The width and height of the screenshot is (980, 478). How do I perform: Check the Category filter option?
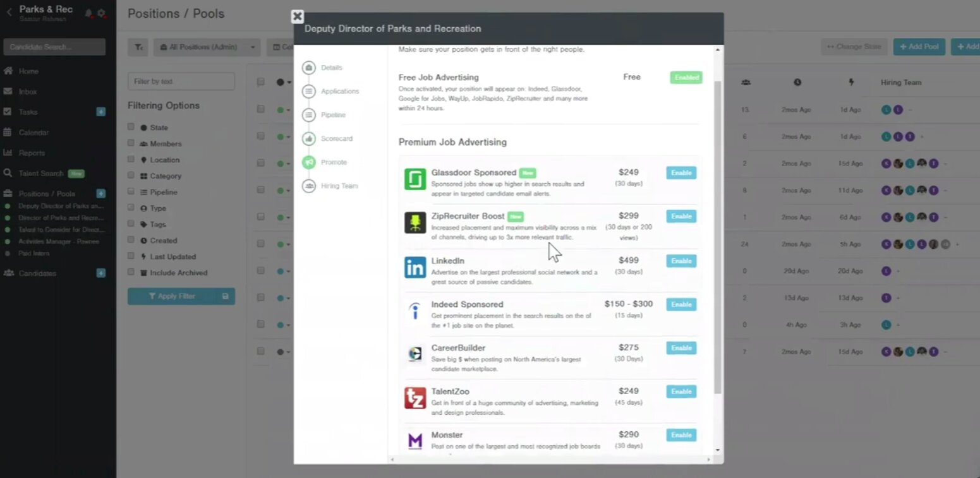click(x=131, y=176)
